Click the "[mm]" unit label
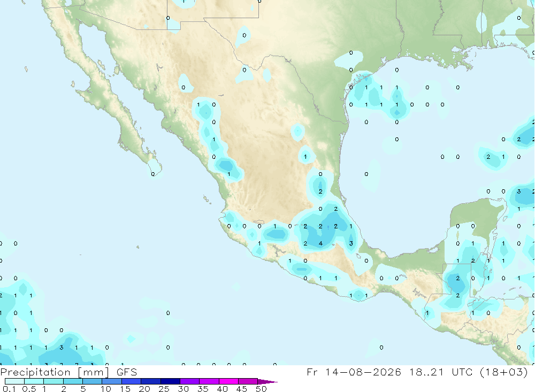Image resolution: width=535 pixels, height=392 pixels. pyautogui.click(x=94, y=372)
